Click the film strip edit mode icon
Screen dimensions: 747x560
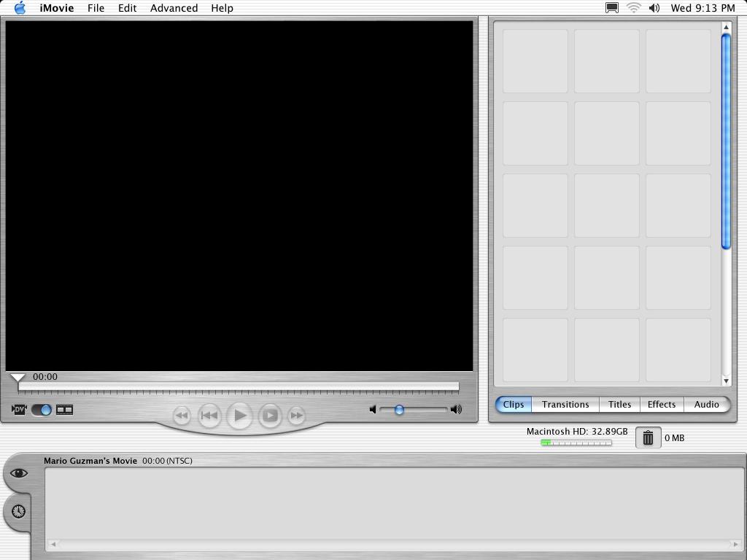click(64, 410)
